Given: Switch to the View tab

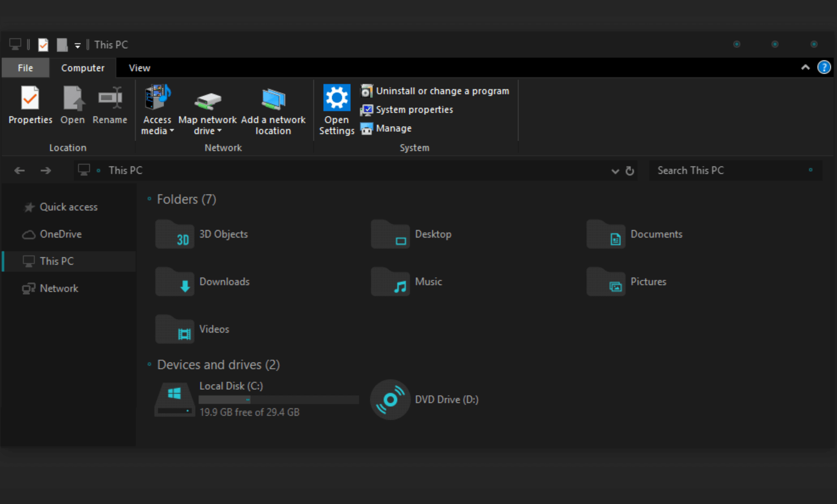Looking at the screenshot, I should tap(139, 68).
